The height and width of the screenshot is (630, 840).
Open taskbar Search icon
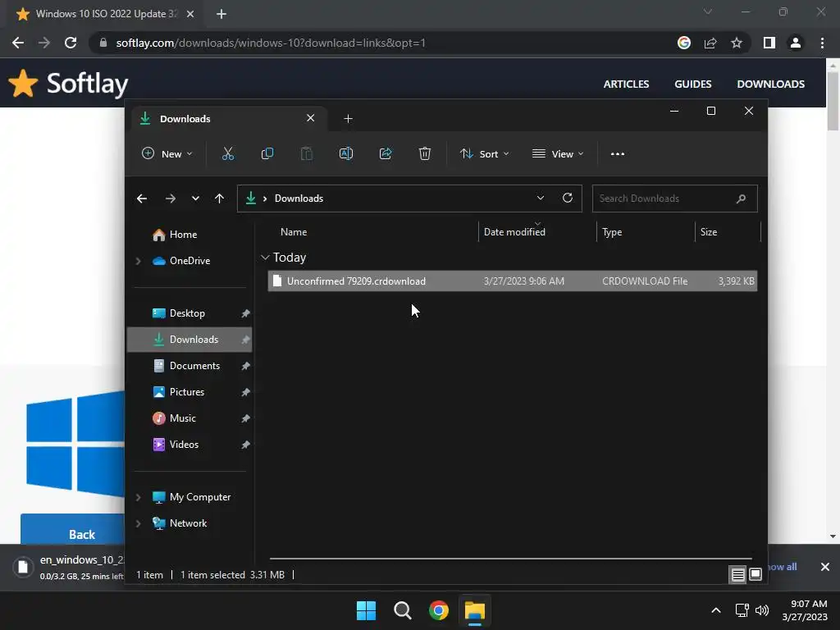tap(402, 610)
